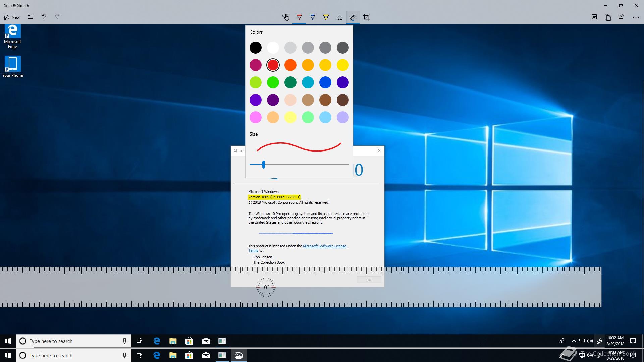Viewport: 644px width, 362px height.
Task: Pick the pastel pink swatch
Action: point(256,117)
